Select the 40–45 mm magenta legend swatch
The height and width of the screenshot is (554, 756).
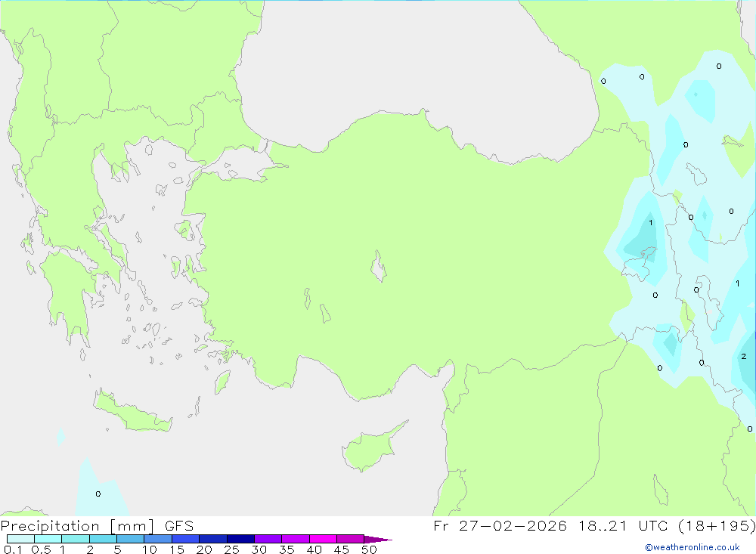point(323,539)
